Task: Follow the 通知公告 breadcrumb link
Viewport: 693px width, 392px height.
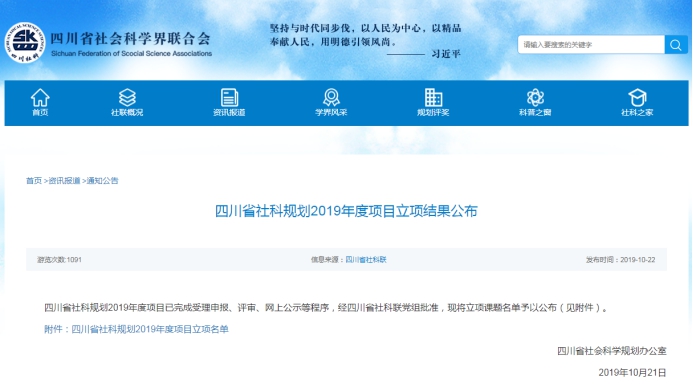Action: pos(103,180)
